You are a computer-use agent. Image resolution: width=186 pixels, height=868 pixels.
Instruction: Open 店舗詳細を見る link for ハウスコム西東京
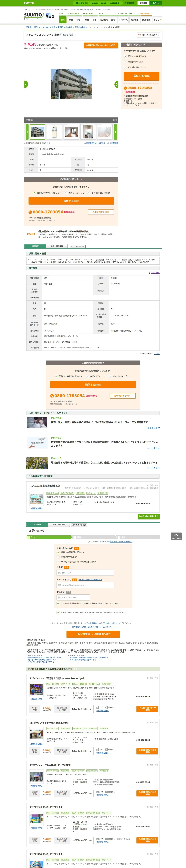(x=37, y=509)
